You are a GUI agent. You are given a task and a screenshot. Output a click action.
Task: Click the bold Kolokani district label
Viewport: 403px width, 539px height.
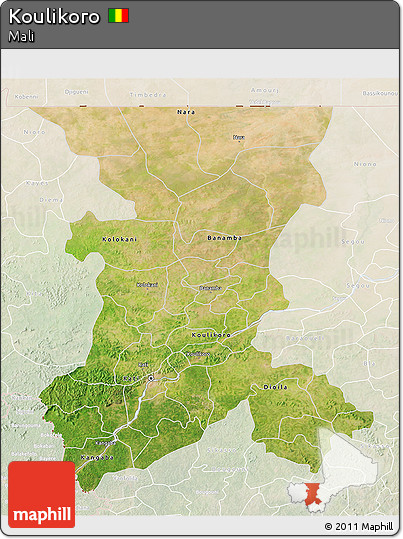pos(120,239)
